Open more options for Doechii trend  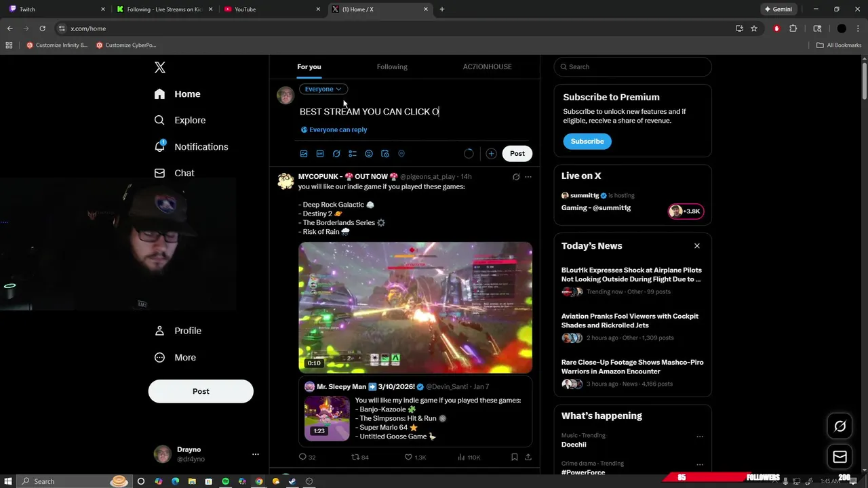click(700, 436)
